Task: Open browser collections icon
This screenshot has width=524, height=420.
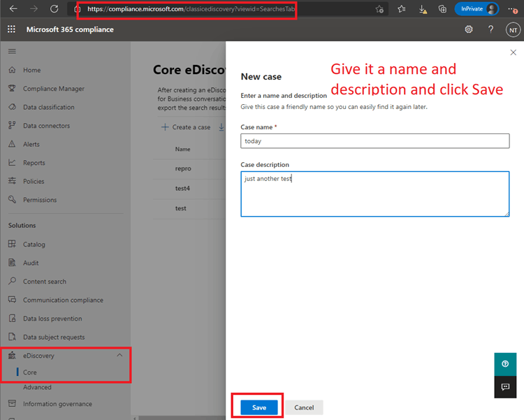Action: pos(442,9)
